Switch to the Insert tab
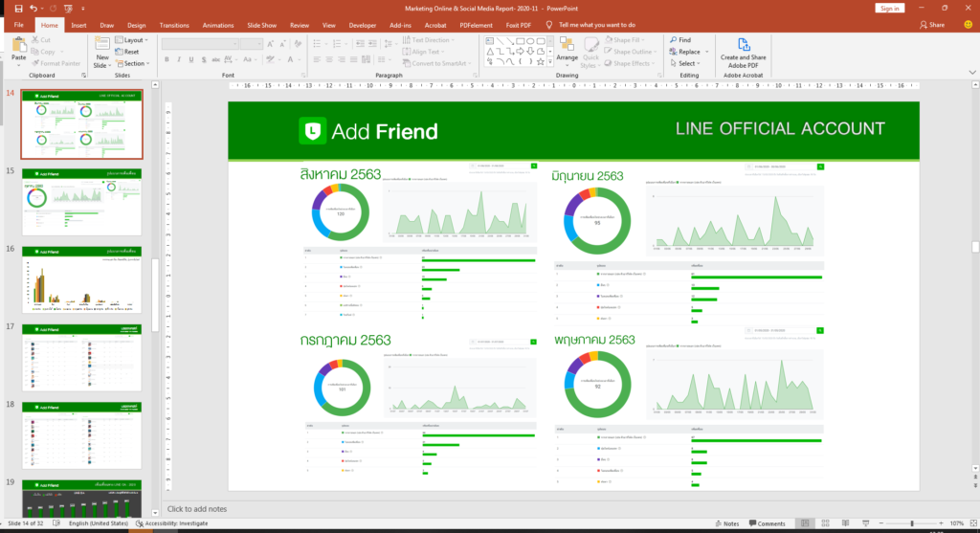The image size is (980, 533). coord(78,25)
